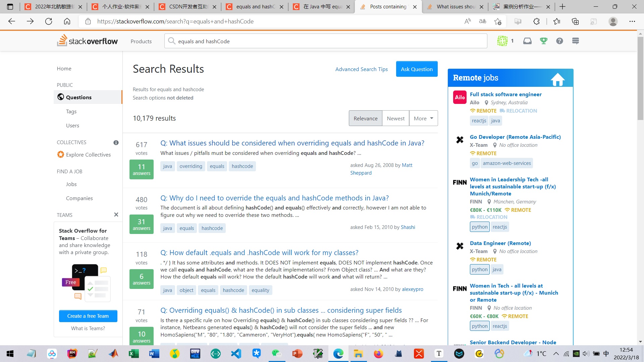Switch sorting to Newest

tap(395, 118)
